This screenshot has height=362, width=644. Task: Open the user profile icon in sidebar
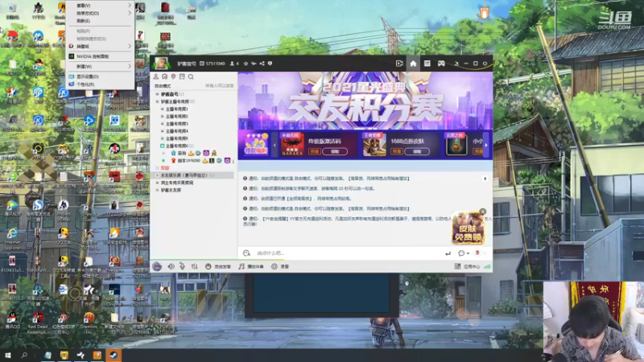(156, 76)
